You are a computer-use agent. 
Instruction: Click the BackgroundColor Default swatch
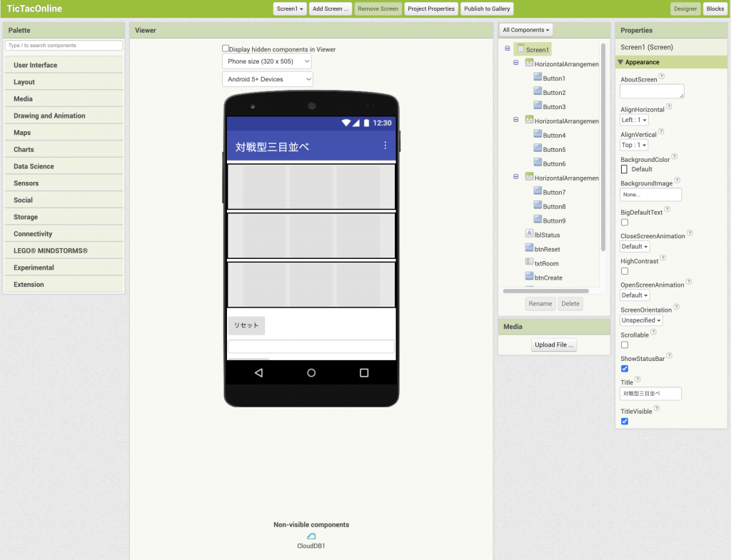[x=624, y=169]
